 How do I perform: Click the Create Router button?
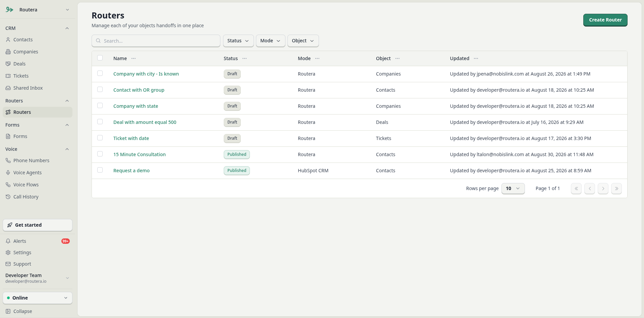[x=605, y=20]
